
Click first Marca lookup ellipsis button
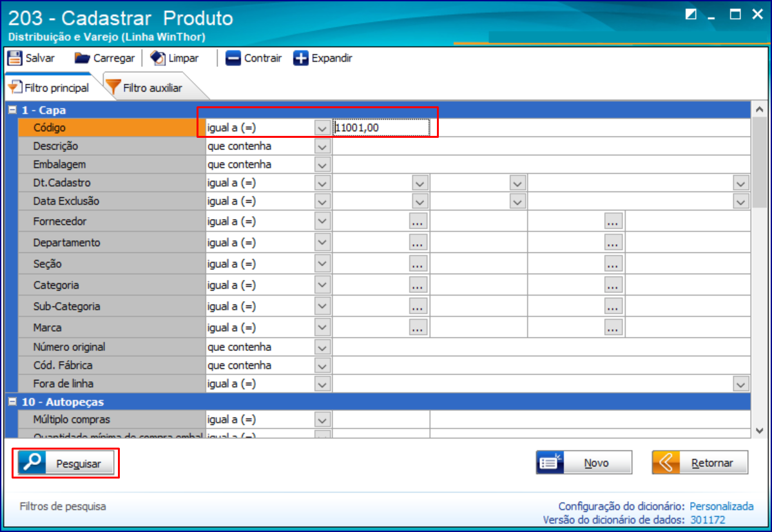(418, 327)
